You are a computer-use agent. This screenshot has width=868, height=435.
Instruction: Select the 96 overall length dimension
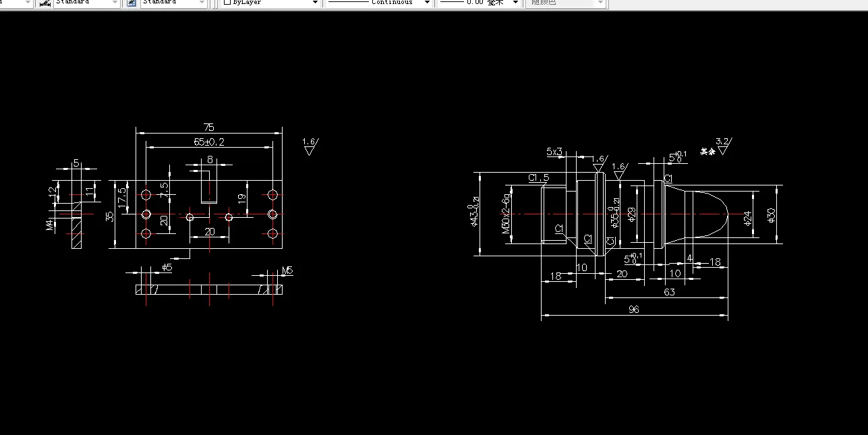(634, 310)
